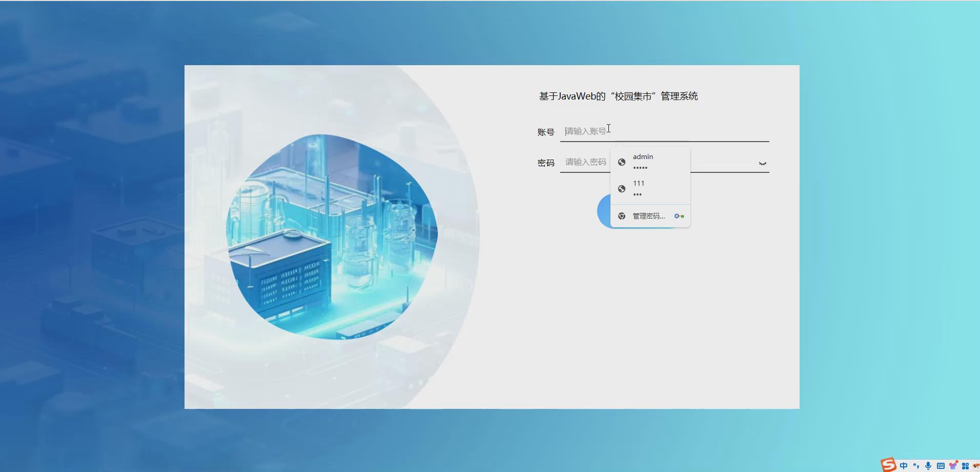Toggle the punctuation mode icon
Image resolution: width=980 pixels, height=472 pixels.
(x=916, y=466)
